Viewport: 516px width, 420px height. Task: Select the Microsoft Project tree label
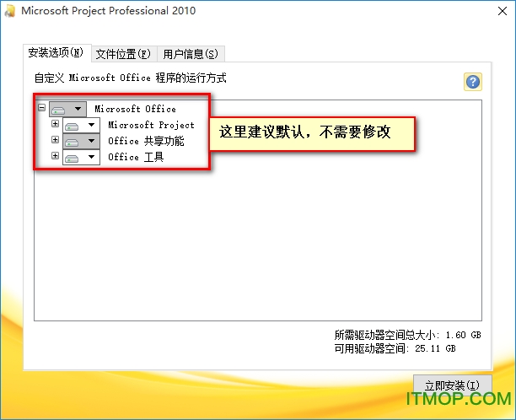point(151,125)
